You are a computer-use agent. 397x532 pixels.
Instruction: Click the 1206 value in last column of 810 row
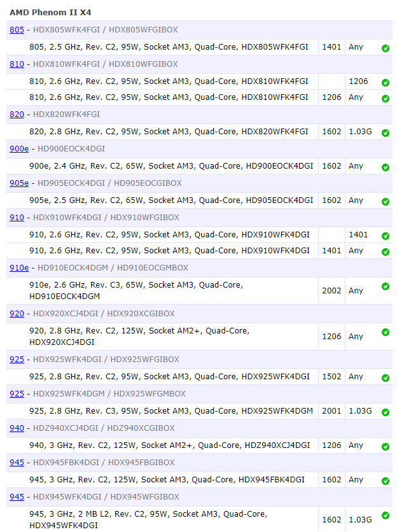click(x=358, y=81)
